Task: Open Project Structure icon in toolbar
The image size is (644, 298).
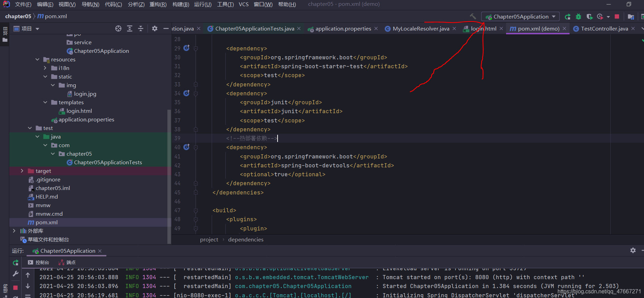Action: pos(631,16)
